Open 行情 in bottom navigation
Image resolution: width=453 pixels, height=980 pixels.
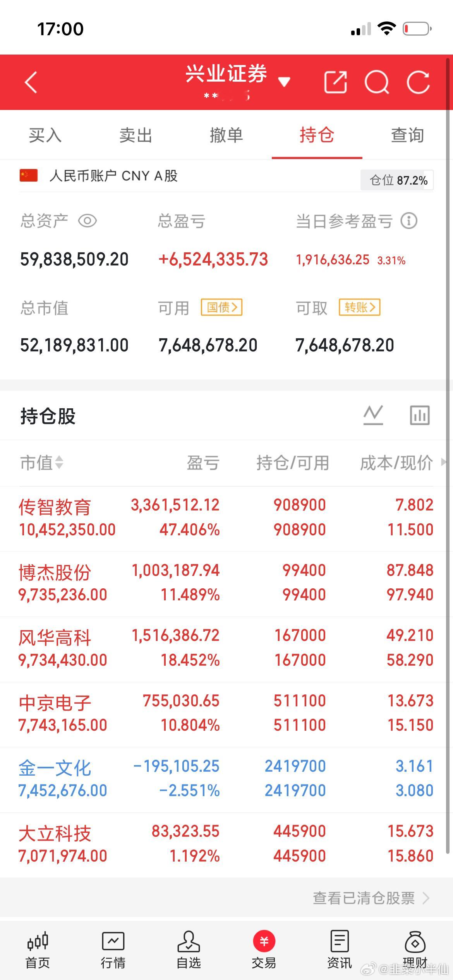click(113, 950)
